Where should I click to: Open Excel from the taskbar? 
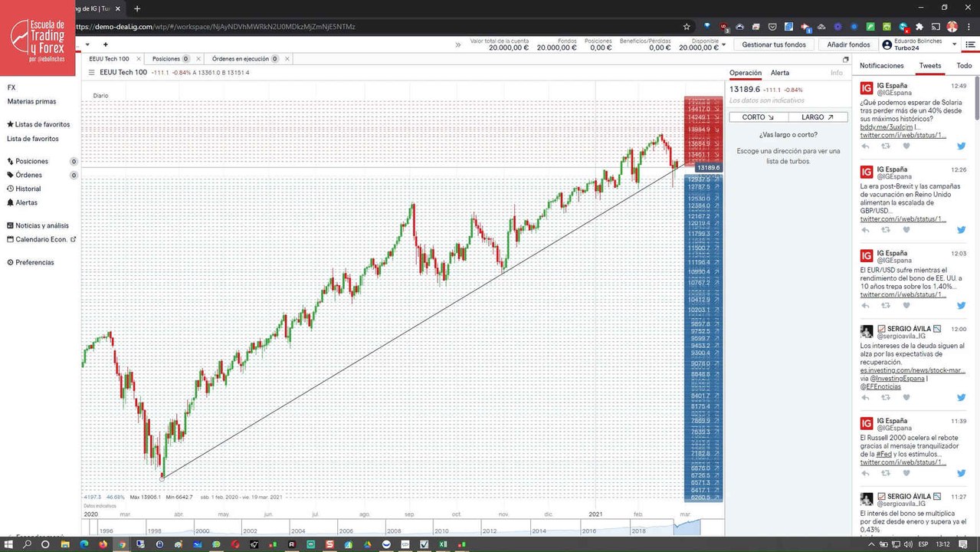pyautogui.click(x=443, y=544)
